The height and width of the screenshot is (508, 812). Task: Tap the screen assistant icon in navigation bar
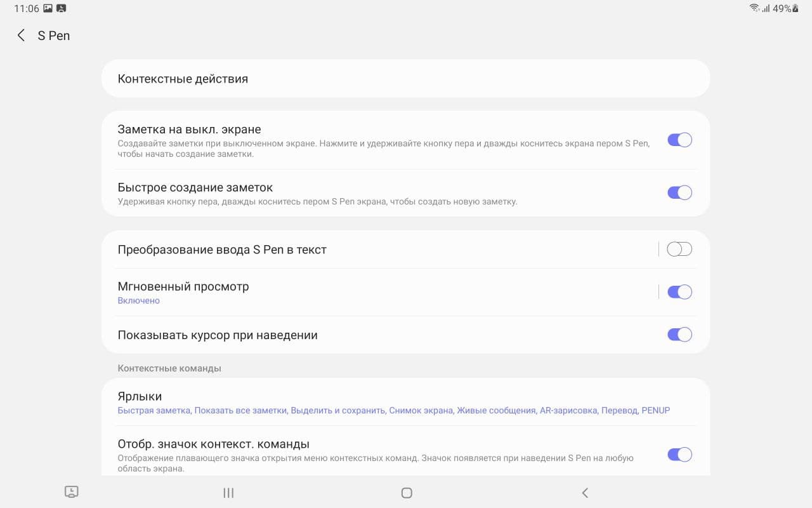(72, 492)
